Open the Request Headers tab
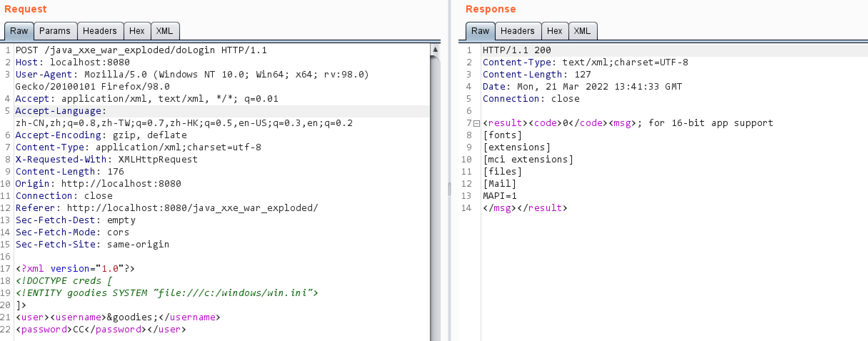Image resolution: width=868 pixels, height=341 pixels. click(x=100, y=31)
